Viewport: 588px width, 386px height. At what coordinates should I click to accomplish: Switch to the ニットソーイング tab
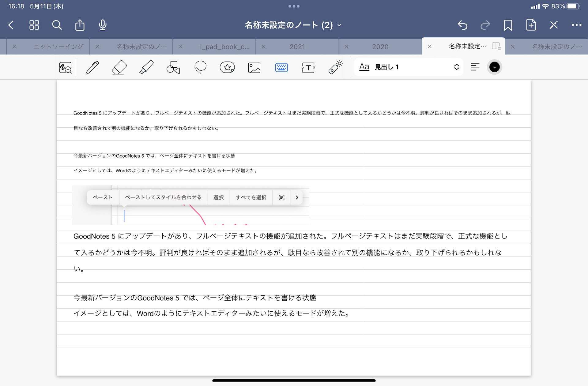click(58, 47)
